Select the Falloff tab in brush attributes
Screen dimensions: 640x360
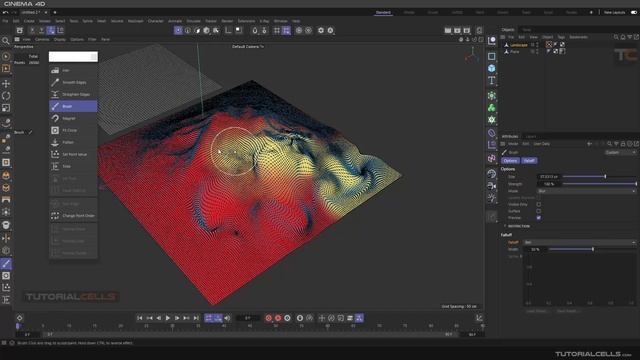point(529,161)
